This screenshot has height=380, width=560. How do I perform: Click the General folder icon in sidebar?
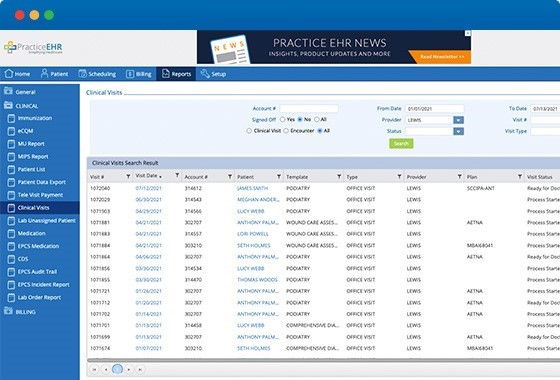[x=8, y=91]
